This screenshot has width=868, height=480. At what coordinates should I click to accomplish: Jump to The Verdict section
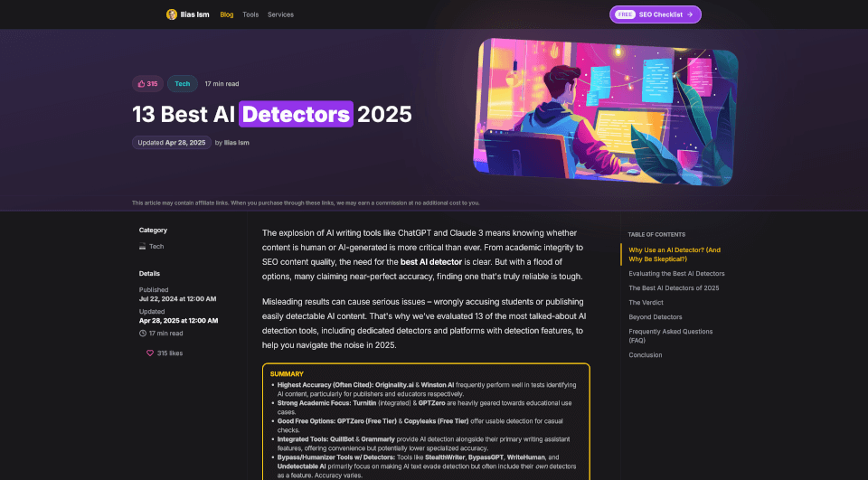point(646,302)
